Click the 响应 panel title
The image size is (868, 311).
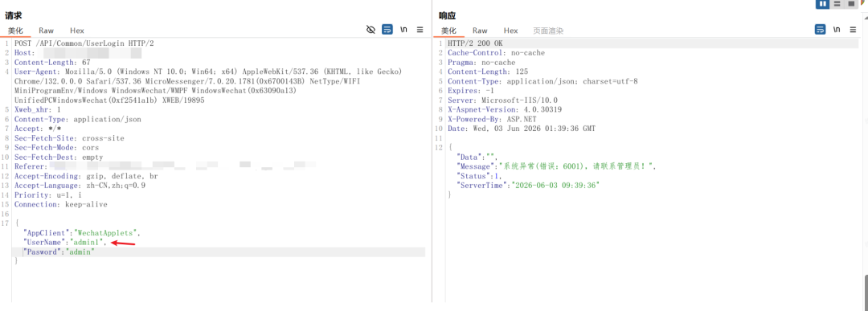pyautogui.click(x=448, y=16)
